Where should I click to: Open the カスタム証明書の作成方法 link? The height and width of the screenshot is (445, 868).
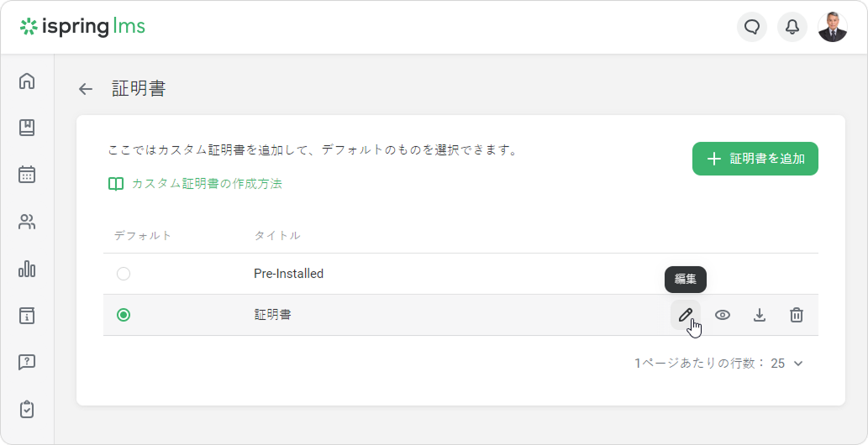click(x=206, y=184)
